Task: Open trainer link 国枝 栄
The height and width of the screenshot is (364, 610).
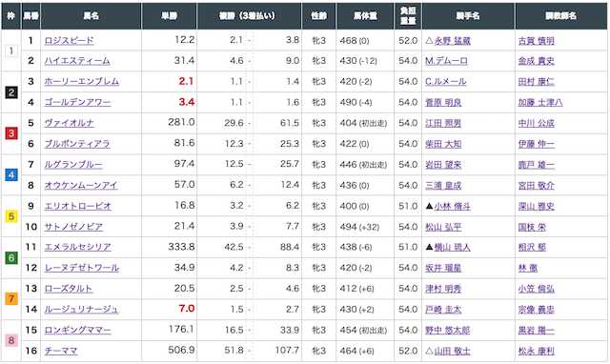Action: [532, 227]
